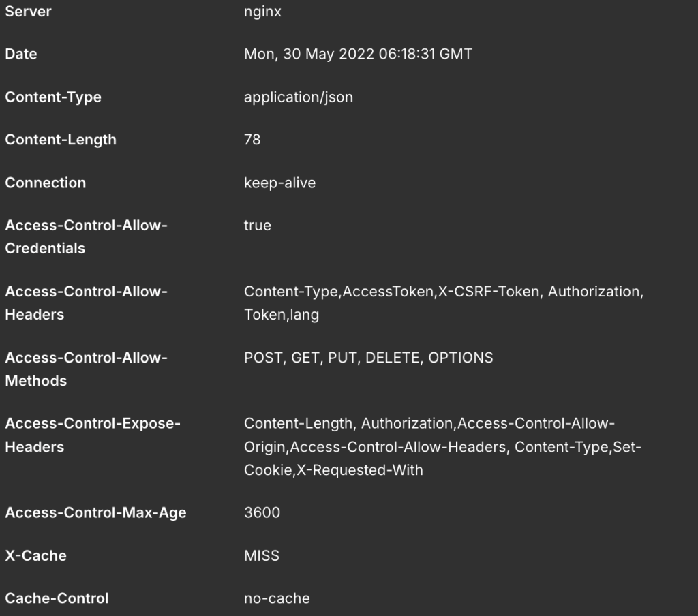This screenshot has height=616, width=698.
Task: Select the no-cache Cache-Control value
Action: pos(277,598)
